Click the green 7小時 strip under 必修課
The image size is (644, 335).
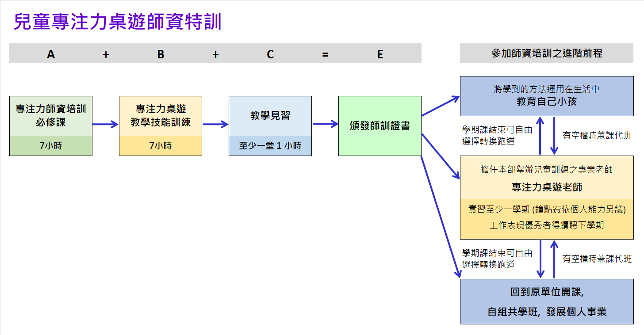(51, 145)
